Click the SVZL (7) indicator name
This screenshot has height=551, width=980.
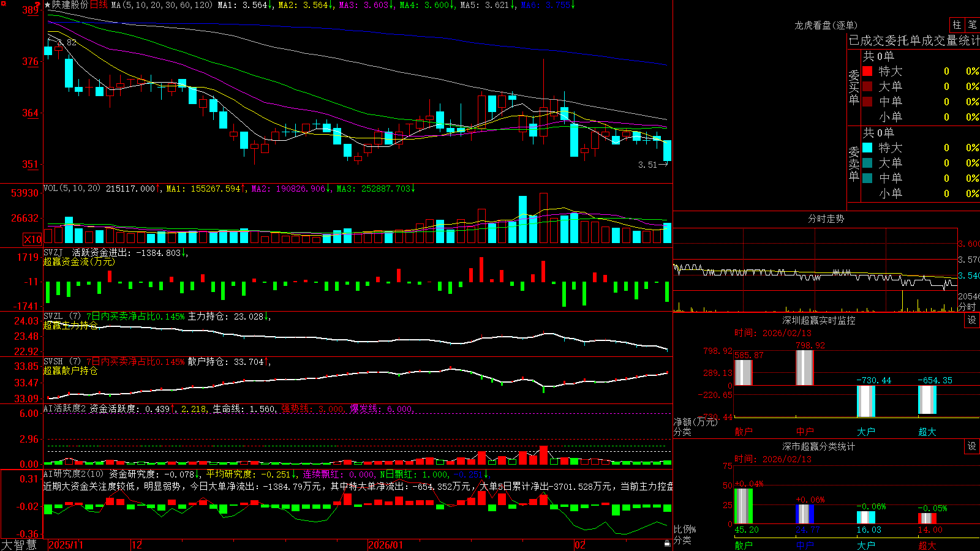pos(62,317)
